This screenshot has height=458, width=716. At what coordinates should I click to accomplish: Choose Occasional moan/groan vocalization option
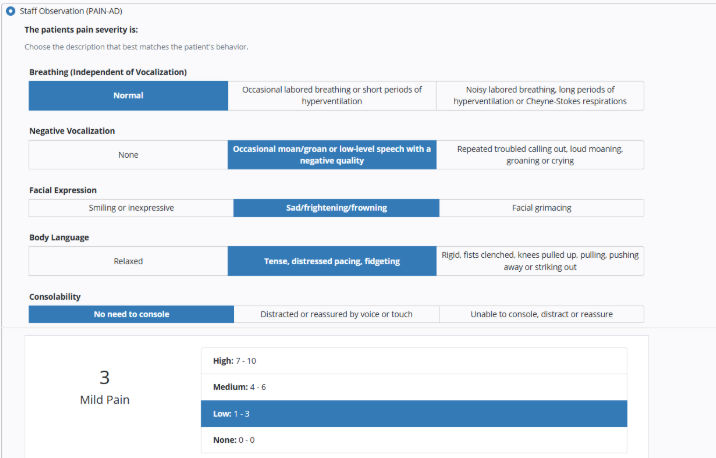tap(332, 155)
